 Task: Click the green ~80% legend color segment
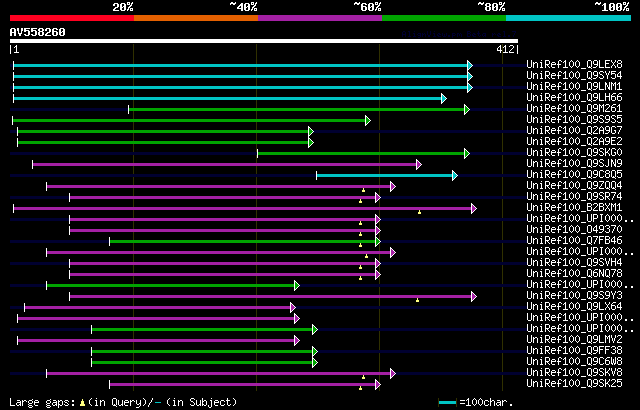(x=444, y=18)
